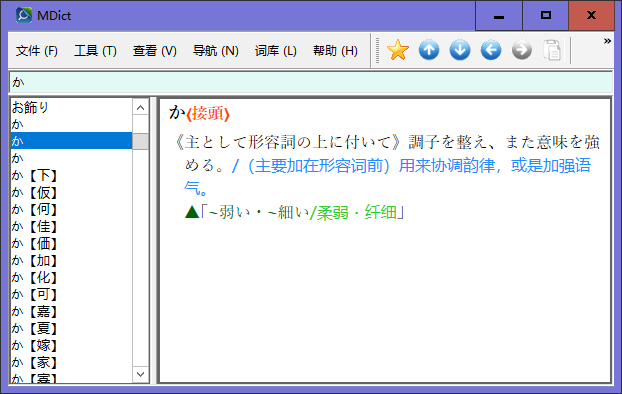Go to previous entry with up arrow
The width and height of the screenshot is (622, 394).
(x=429, y=50)
